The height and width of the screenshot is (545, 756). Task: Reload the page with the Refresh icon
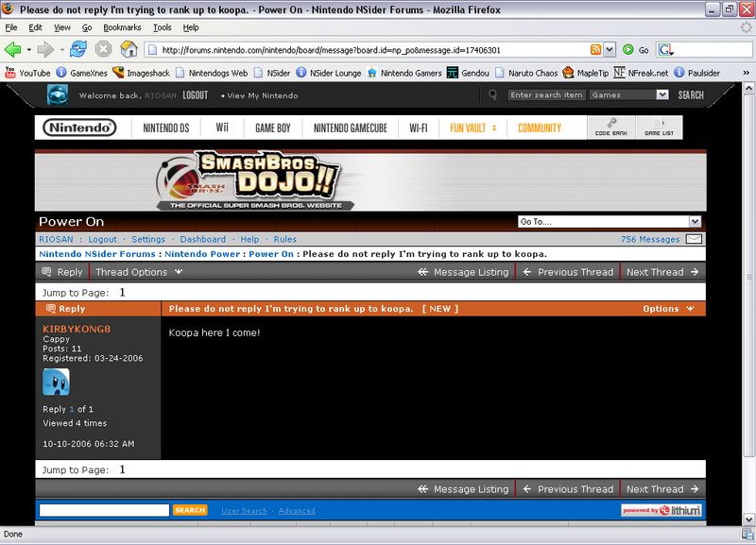(78, 49)
